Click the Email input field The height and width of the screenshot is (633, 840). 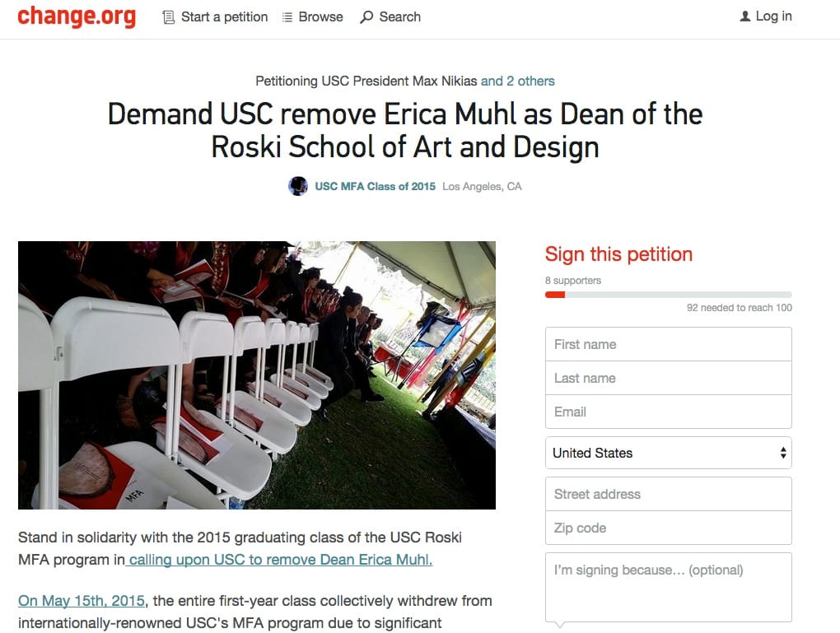(x=668, y=412)
